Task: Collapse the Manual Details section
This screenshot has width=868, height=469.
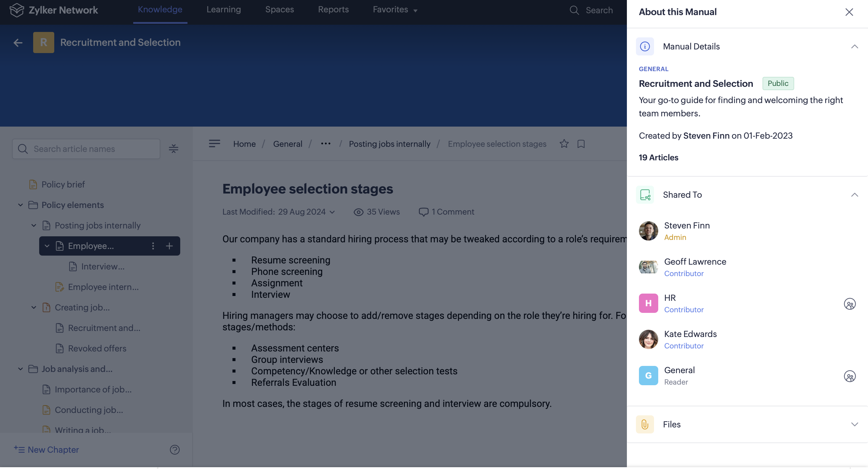Action: tap(854, 46)
